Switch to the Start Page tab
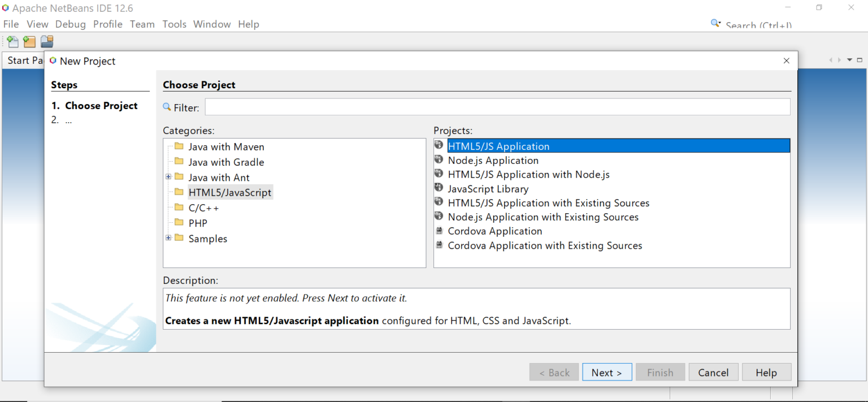868x402 pixels. 23,60
